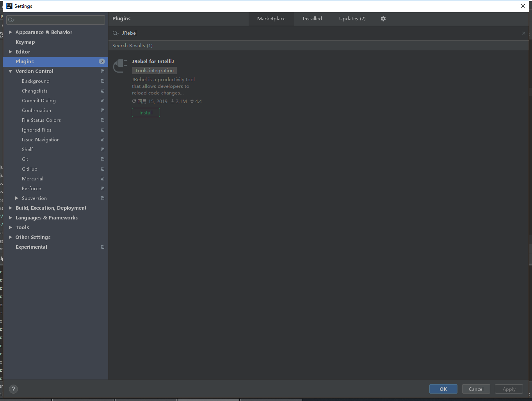This screenshot has height=401, width=532.
Task: Collapse the Version Control section
Action: click(11, 71)
